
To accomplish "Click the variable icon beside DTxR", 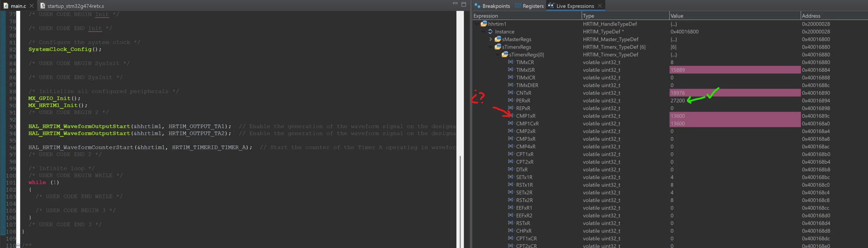I will pos(511,170).
